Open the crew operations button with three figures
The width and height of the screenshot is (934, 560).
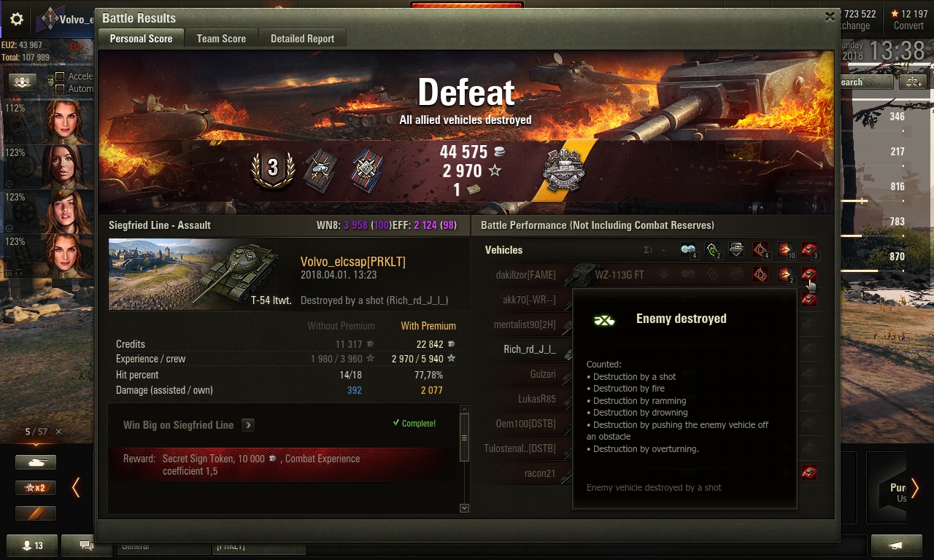tap(23, 82)
